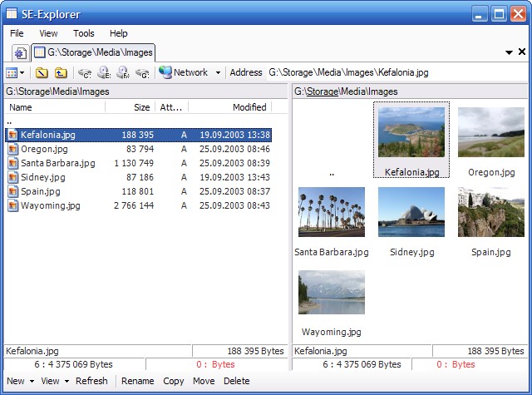Click the Sidney.jpg opera house thumbnail

pos(411,212)
